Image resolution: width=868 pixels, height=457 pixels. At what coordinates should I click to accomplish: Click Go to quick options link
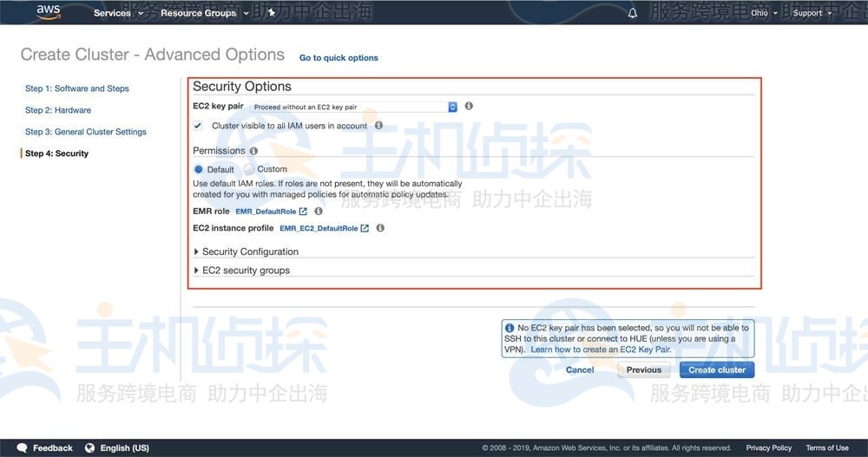(x=339, y=57)
